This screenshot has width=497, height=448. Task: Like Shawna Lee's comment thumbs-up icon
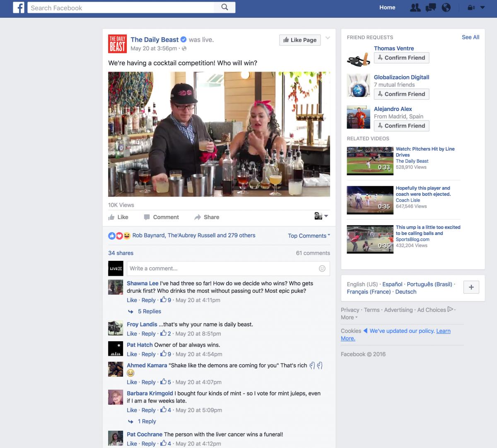pos(163,300)
